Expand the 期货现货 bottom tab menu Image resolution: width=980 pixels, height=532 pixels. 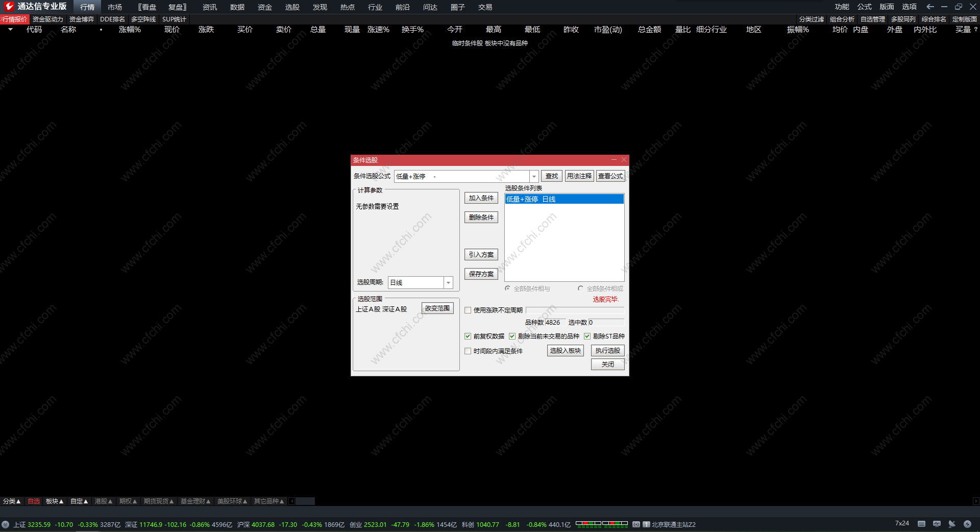159,501
